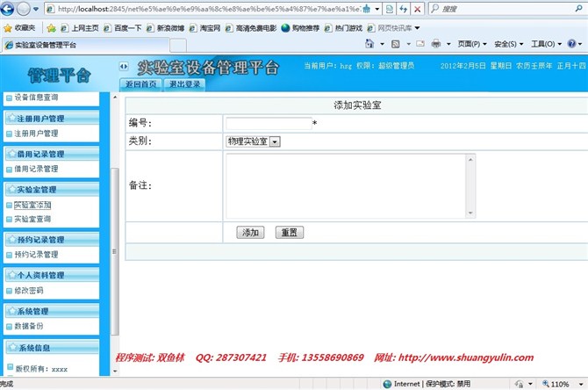
Task: Open the 上网主页 bookmark
Action: pos(80,28)
